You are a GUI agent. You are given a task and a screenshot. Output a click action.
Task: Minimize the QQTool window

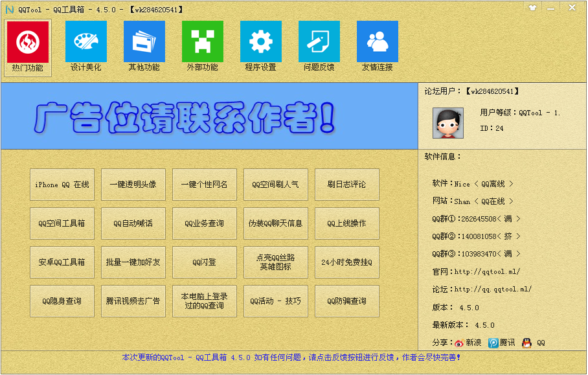click(x=551, y=8)
